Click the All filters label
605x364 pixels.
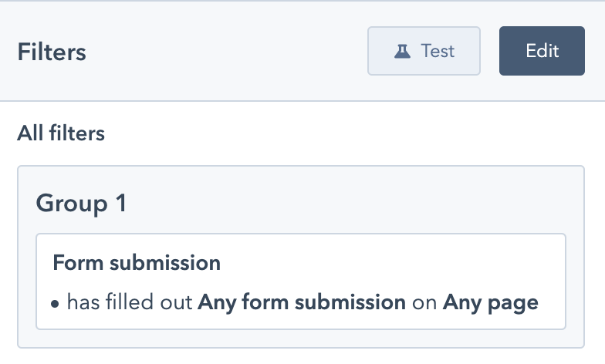pyautogui.click(x=61, y=133)
